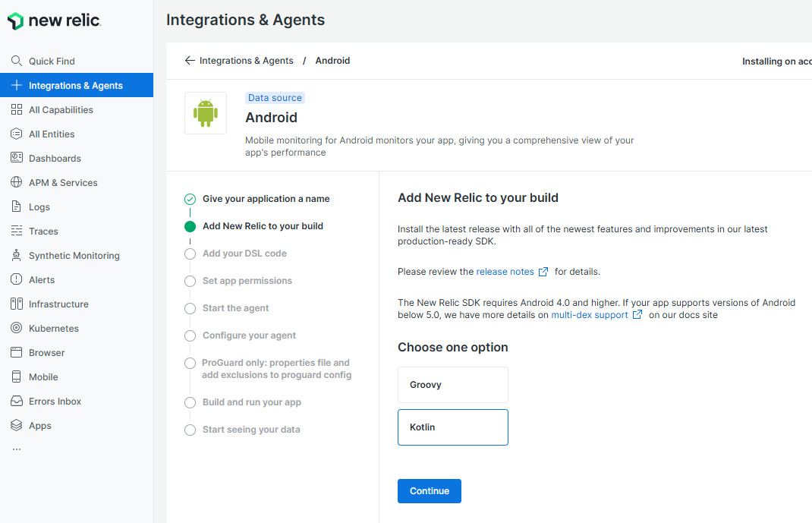The width and height of the screenshot is (812, 523).
Task: Click the Traces icon in sidebar
Action: coord(17,232)
